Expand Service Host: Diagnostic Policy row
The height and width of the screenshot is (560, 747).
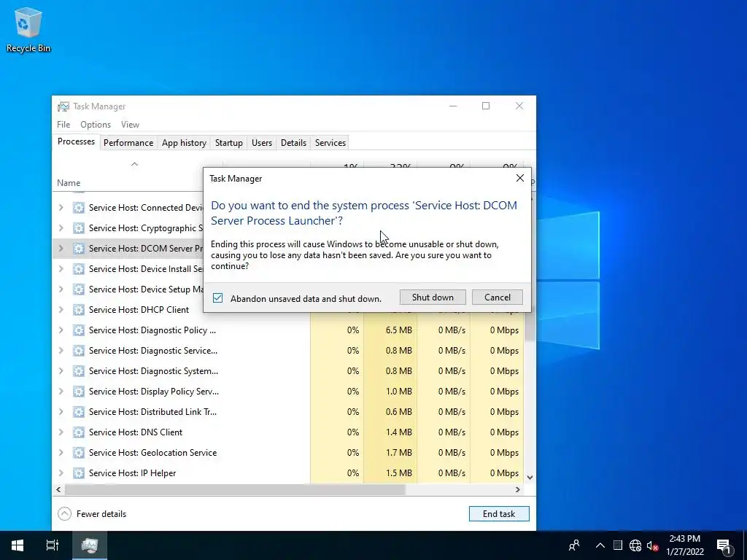point(61,330)
